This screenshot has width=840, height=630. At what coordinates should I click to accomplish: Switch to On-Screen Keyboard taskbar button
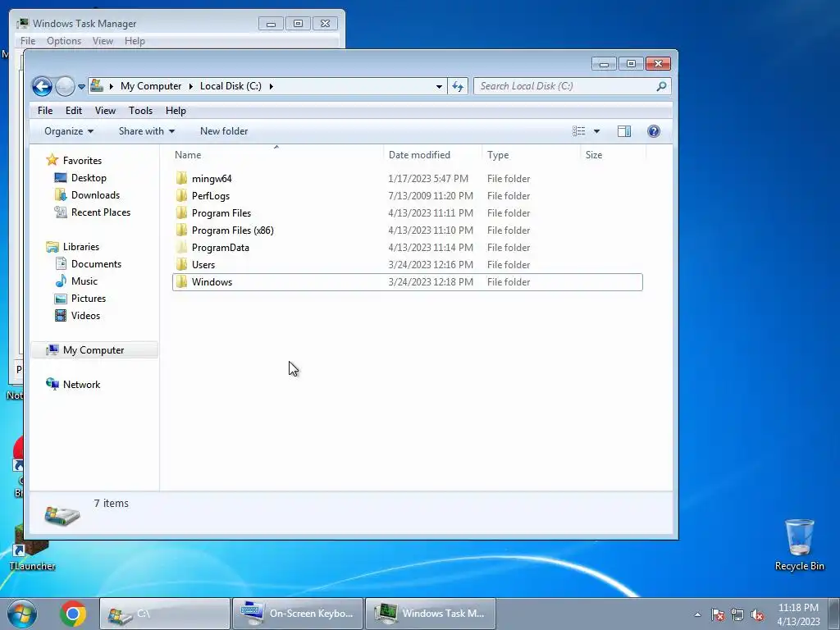click(298, 614)
